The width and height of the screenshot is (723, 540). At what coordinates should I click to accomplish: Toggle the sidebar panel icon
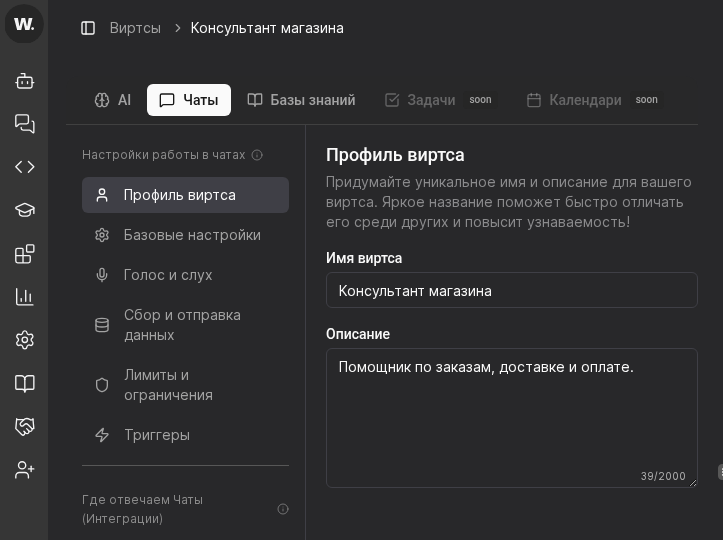coord(88,28)
